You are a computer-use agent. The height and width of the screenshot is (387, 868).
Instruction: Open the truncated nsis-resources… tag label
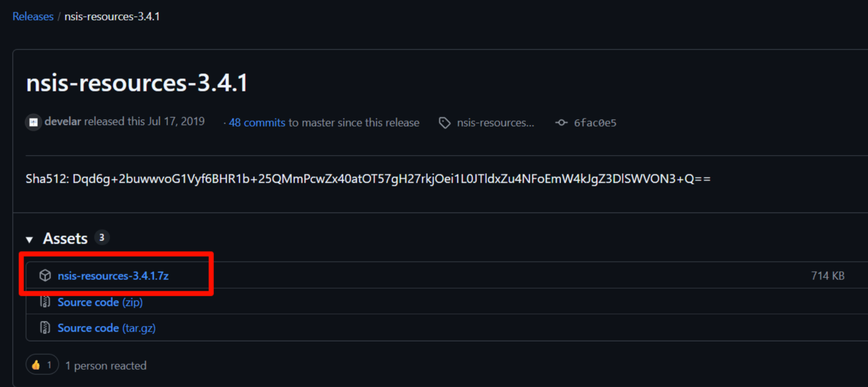pyautogui.click(x=495, y=123)
